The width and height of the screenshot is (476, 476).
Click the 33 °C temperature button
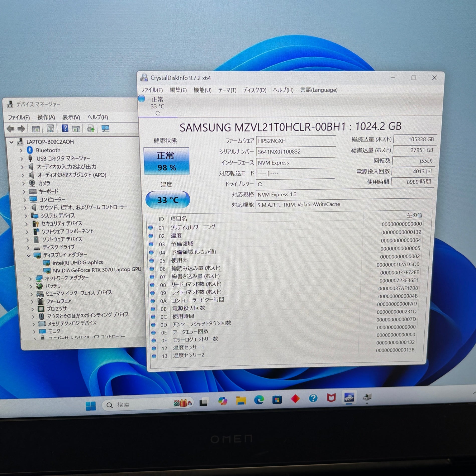tap(168, 200)
